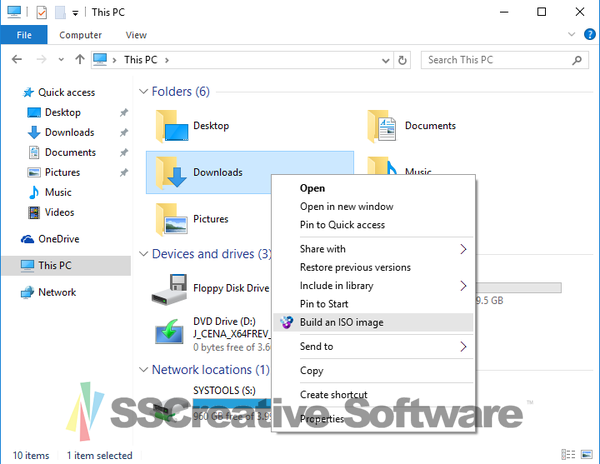The height and width of the screenshot is (464, 600).
Task: Click the local disk capacity bar
Action: [x=519, y=288]
